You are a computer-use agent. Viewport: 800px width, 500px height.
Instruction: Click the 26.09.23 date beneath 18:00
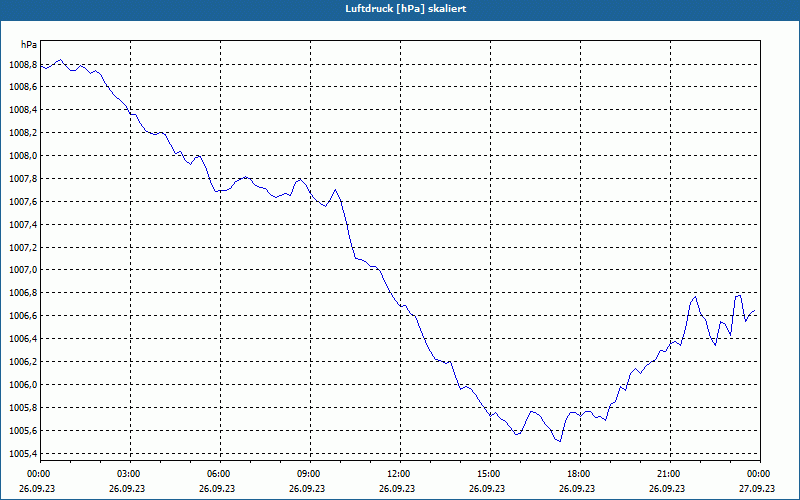[578, 488]
